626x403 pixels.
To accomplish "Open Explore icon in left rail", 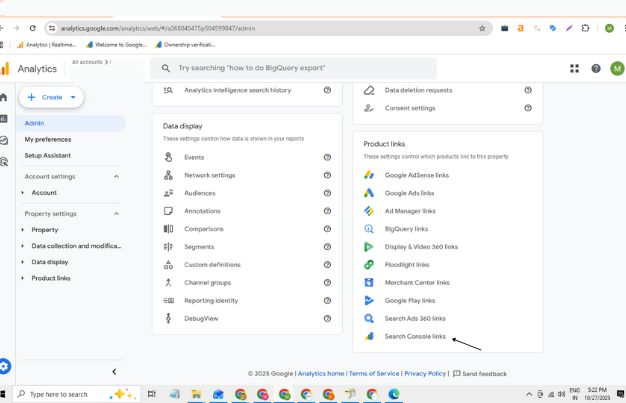I will [4, 140].
